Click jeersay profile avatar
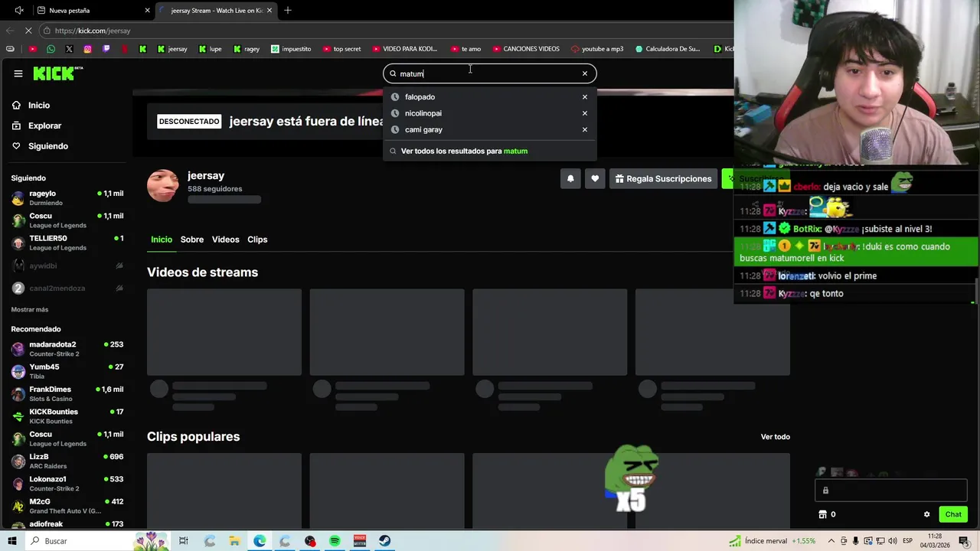 coord(162,186)
